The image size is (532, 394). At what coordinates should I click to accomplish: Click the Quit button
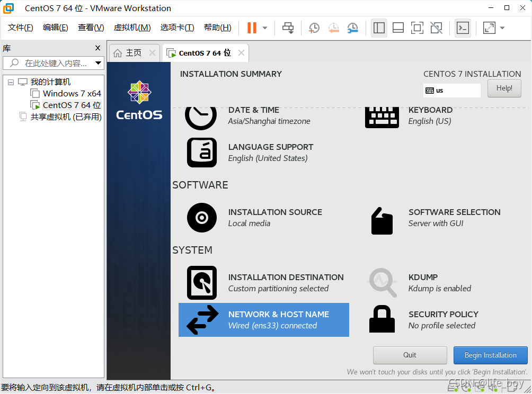tap(410, 355)
